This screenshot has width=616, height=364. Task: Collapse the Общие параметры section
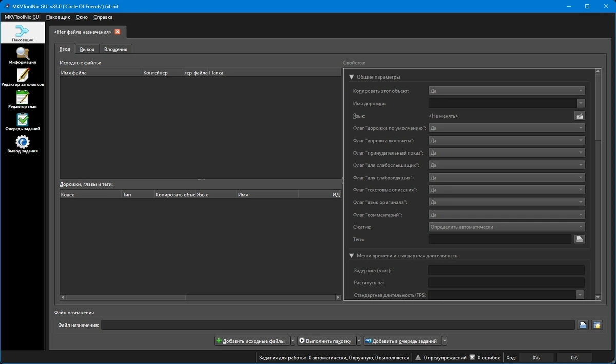[x=352, y=77]
